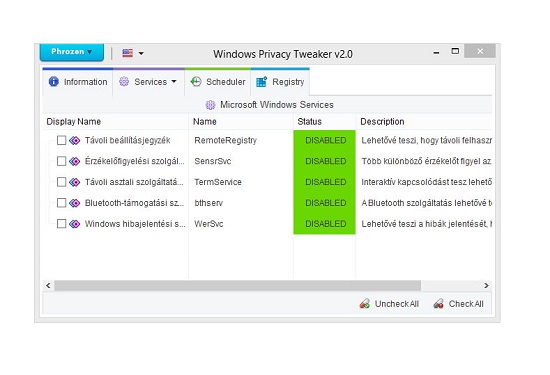
Task: Expand the Services tab dropdown arrow
Action: point(174,82)
